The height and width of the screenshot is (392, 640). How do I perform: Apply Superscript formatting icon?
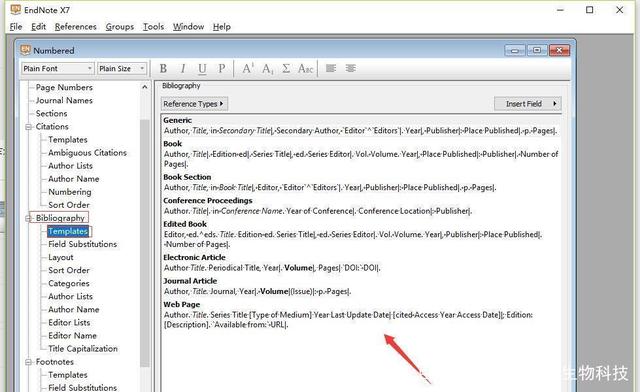point(248,69)
